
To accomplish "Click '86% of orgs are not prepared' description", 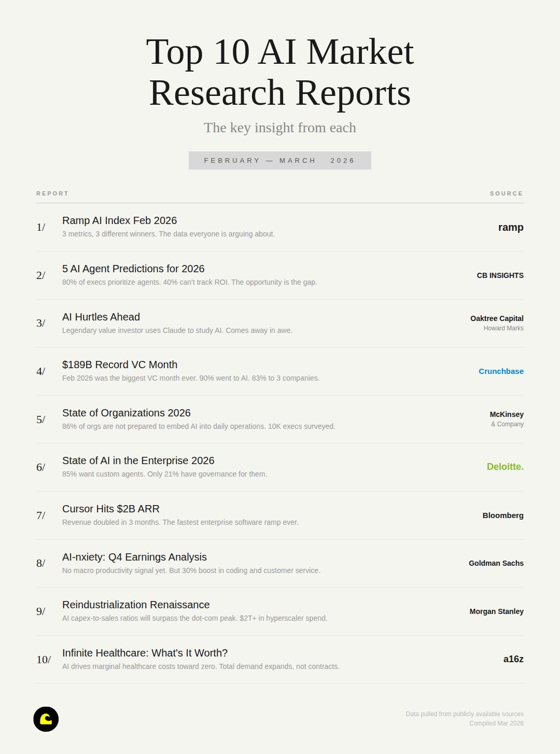I will pos(199,426).
